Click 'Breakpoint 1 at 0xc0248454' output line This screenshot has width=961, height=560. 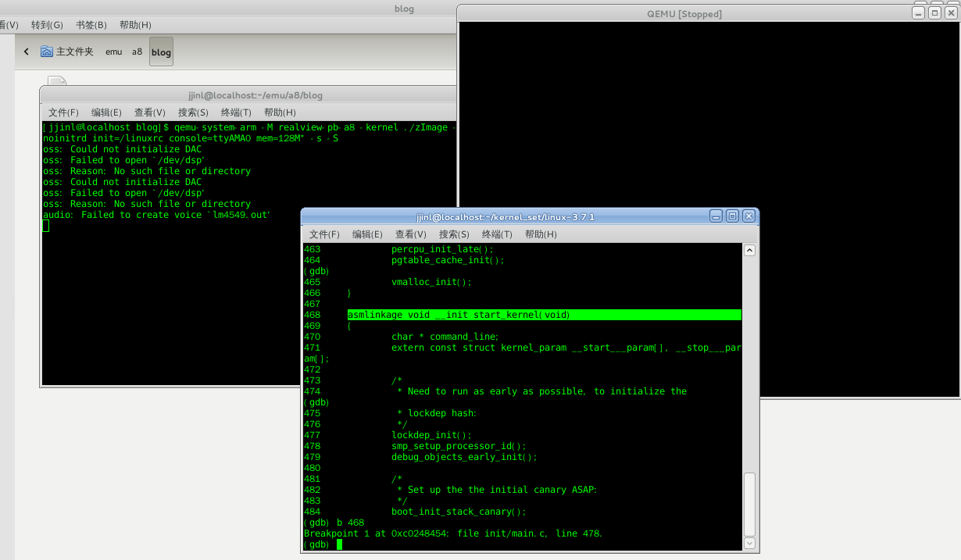453,533
